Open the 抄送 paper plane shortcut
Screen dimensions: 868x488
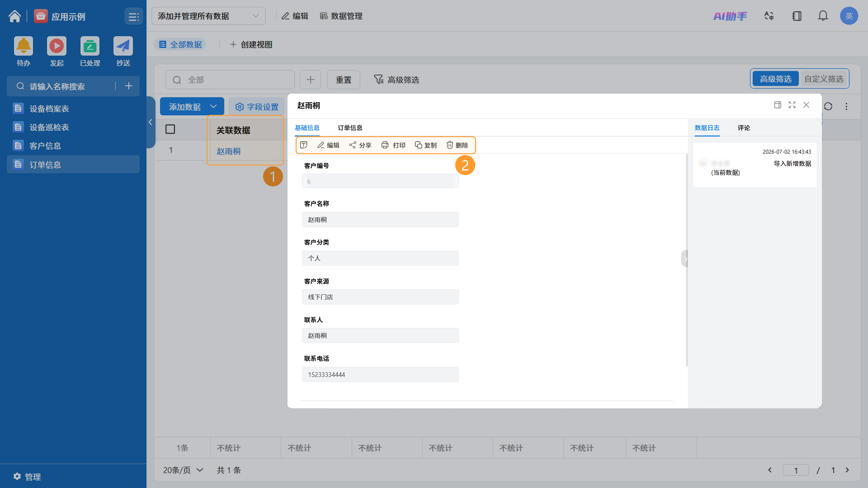123,45
